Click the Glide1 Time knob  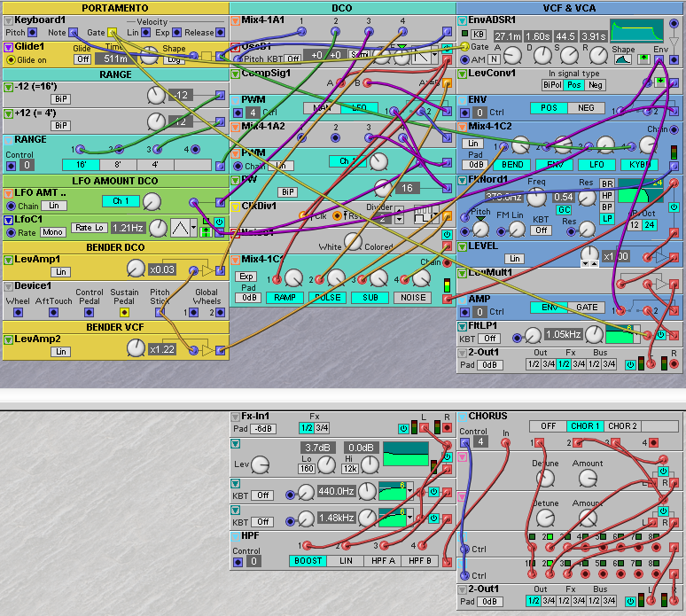(147, 58)
